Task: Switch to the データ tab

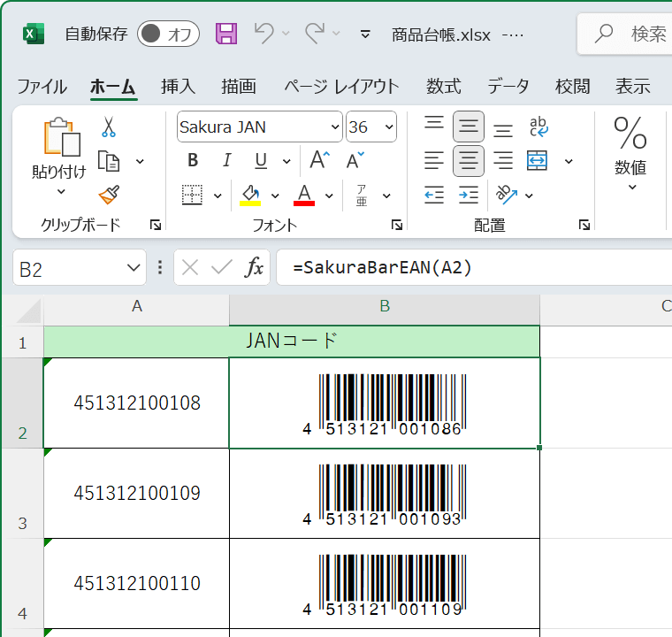Action: (508, 86)
